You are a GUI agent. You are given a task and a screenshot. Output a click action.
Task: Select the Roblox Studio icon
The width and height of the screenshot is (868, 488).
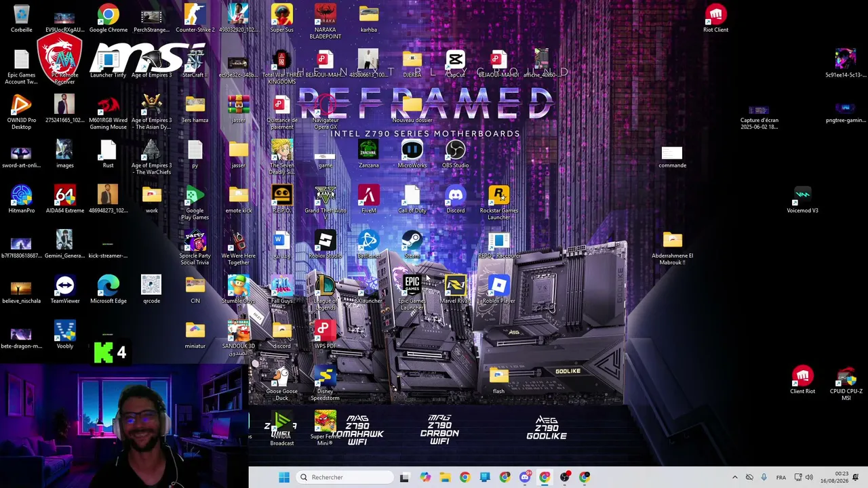325,245
